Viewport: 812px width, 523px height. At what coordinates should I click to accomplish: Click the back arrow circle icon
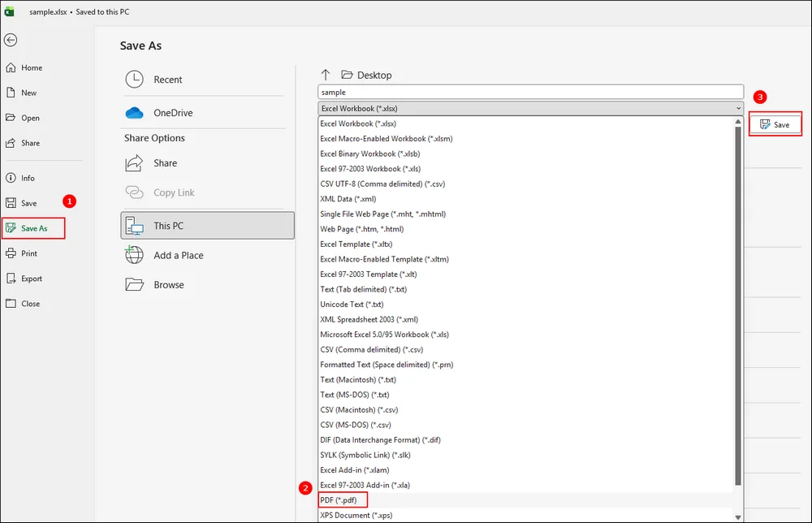[11, 40]
